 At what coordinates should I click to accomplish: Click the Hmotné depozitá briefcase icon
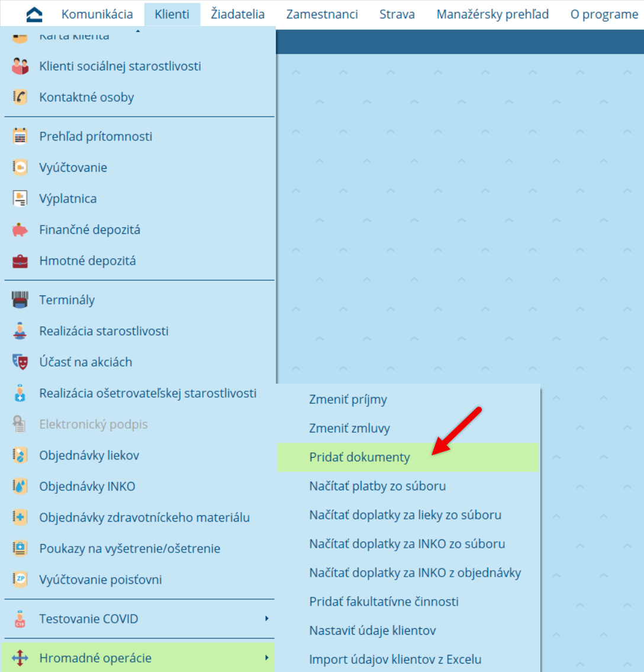click(20, 261)
